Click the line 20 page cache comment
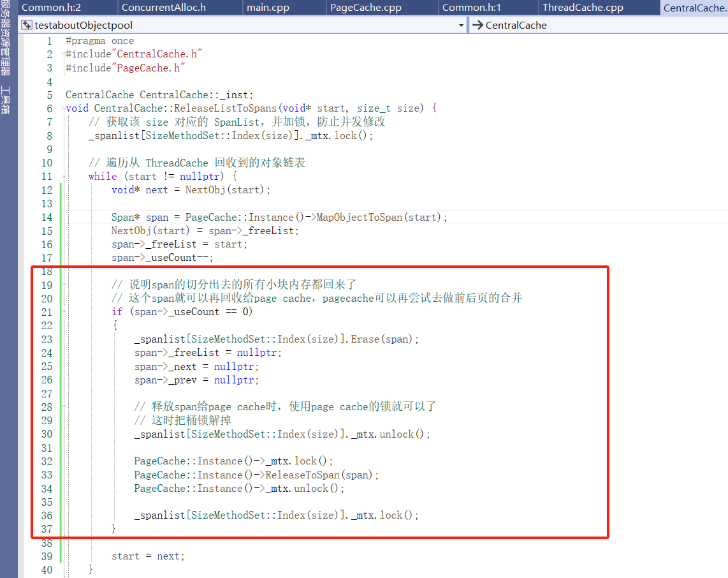728x578 pixels. pos(317,299)
